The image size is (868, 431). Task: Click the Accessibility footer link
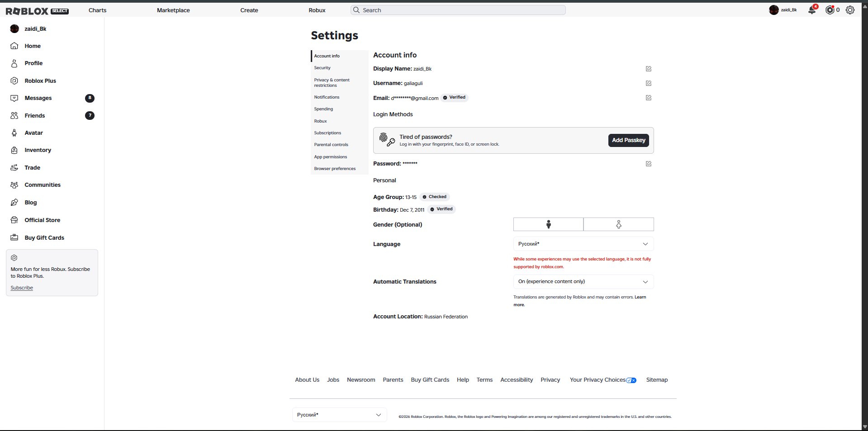click(517, 380)
